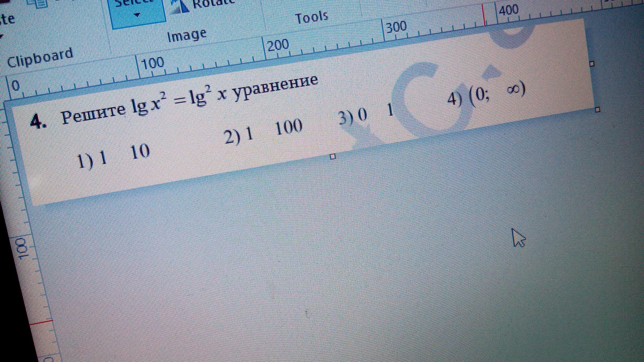The width and height of the screenshot is (644, 362).
Task: Click the Paste button label
Action: click(7, 20)
